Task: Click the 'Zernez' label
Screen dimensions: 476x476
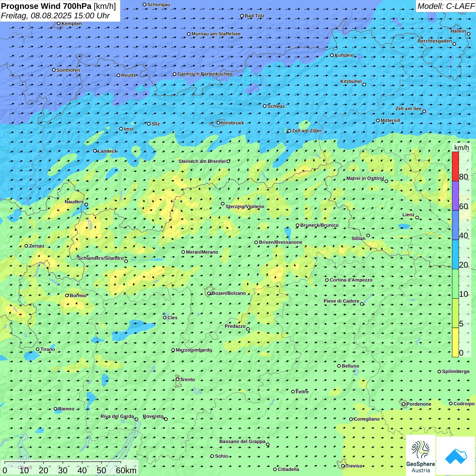Action: coord(37,246)
